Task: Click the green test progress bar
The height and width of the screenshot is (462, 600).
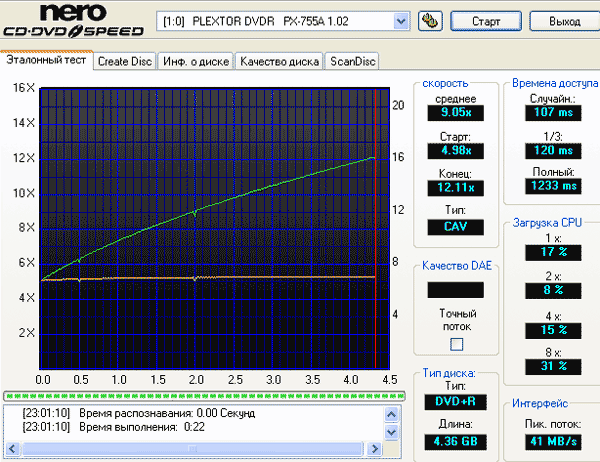Action: pyautogui.click(x=204, y=396)
